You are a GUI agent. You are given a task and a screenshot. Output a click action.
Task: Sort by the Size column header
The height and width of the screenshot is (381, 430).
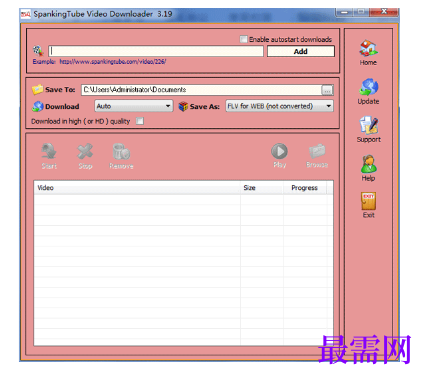click(x=262, y=188)
